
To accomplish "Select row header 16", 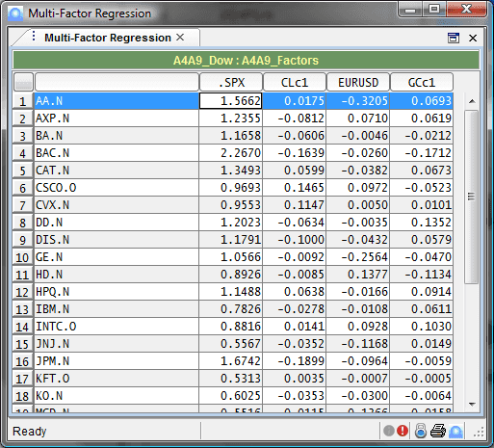I will pos(22,361).
